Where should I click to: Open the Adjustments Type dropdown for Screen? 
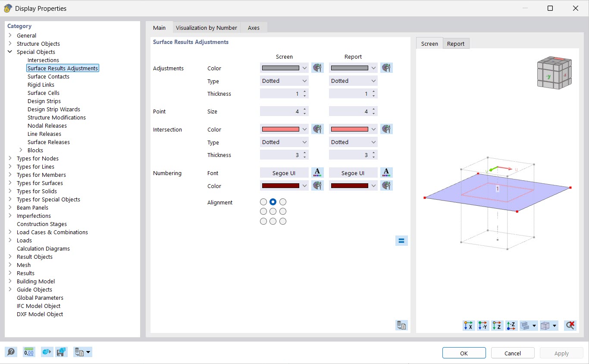click(284, 81)
